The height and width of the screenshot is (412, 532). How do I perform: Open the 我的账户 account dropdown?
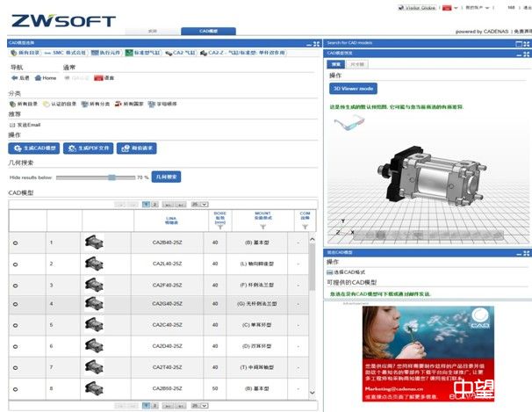point(474,7)
